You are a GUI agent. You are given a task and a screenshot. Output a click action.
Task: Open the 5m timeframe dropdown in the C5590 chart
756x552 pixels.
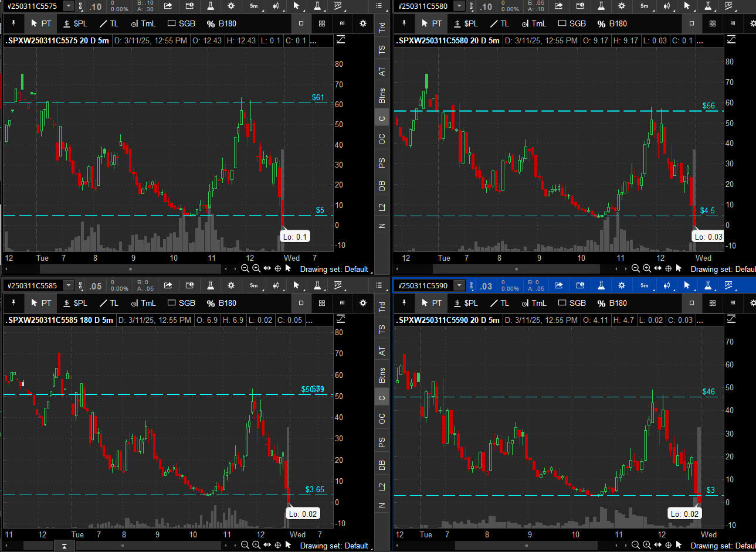[x=645, y=286]
